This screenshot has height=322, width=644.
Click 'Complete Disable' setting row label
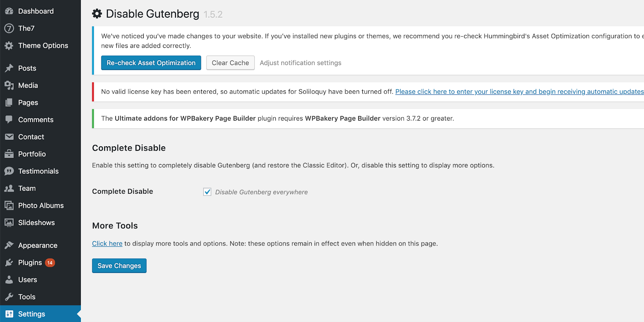pos(122,191)
